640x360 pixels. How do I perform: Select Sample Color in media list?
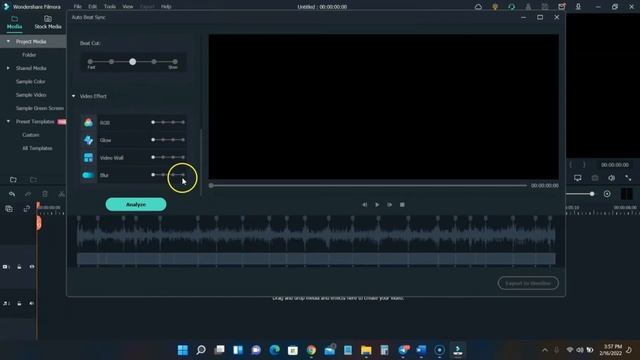pyautogui.click(x=31, y=82)
